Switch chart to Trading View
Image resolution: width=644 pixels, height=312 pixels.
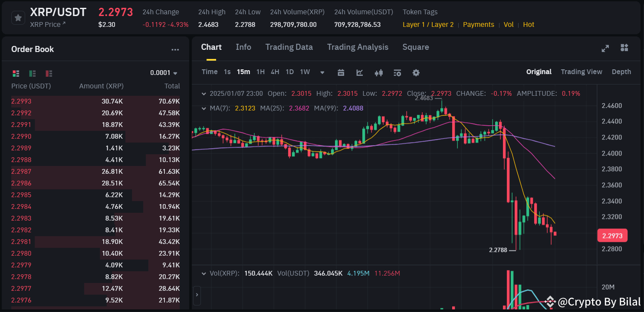(x=582, y=72)
